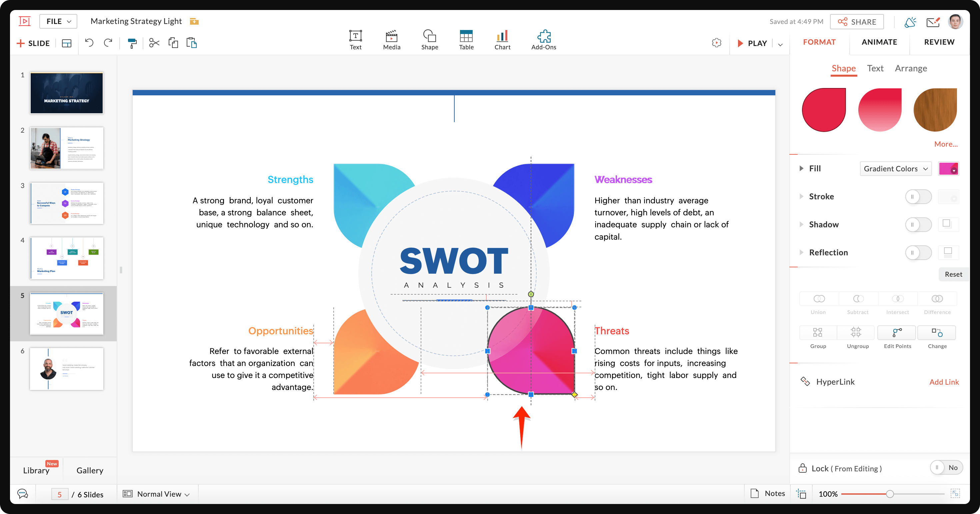Open the Add-Ons puzzle icon
The width and height of the screenshot is (980, 514).
[543, 40]
